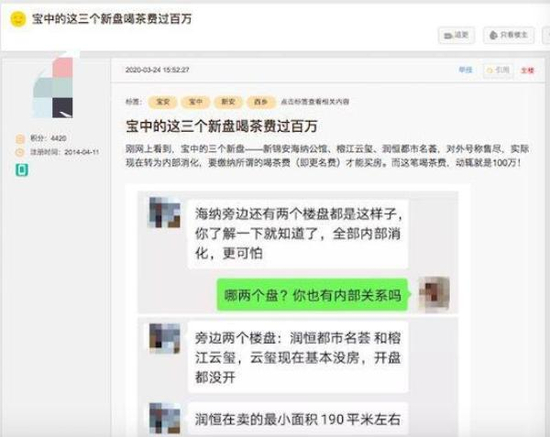Click the red 主楼 label
The image size is (550, 437).
[x=527, y=70]
